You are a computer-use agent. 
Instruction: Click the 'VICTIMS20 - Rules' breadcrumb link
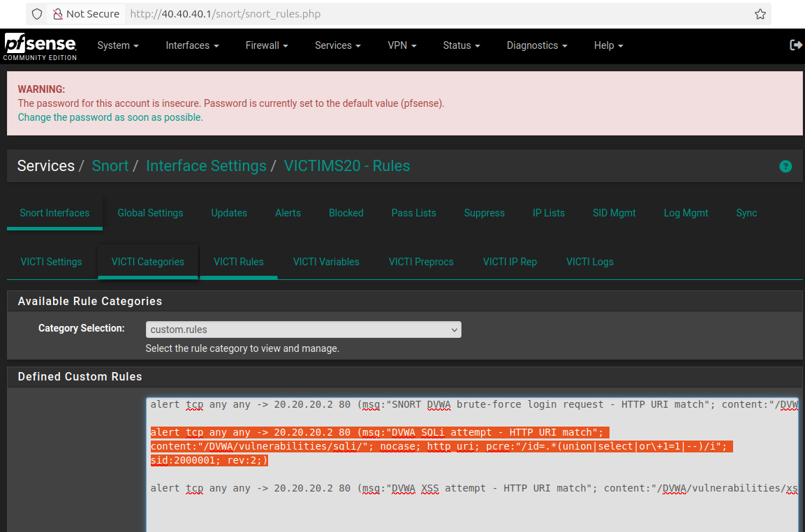click(x=346, y=166)
